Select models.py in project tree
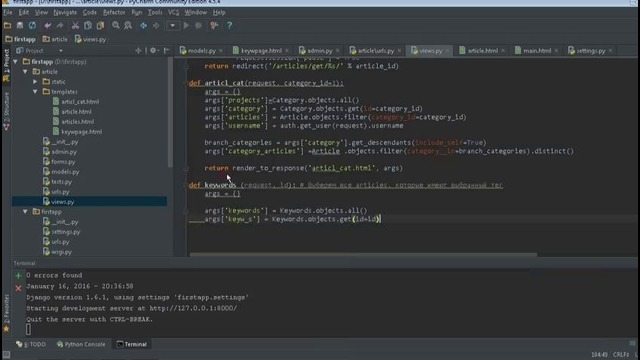640x360 pixels. point(61,172)
